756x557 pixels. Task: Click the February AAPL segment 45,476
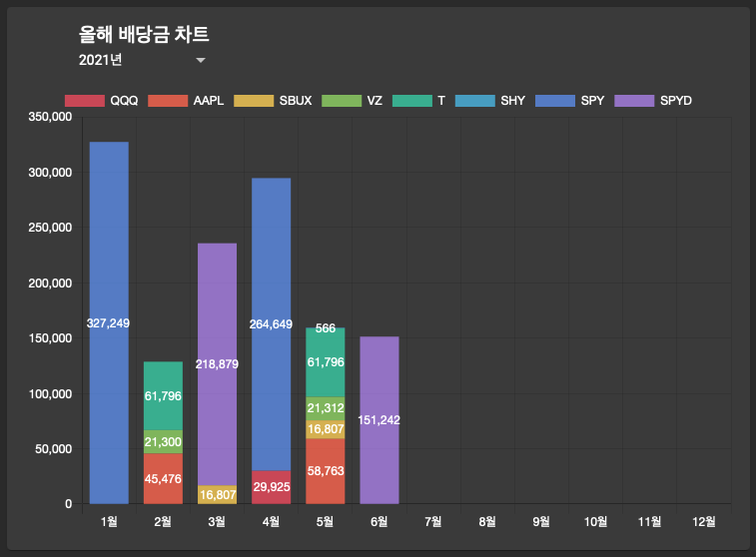tap(163, 478)
